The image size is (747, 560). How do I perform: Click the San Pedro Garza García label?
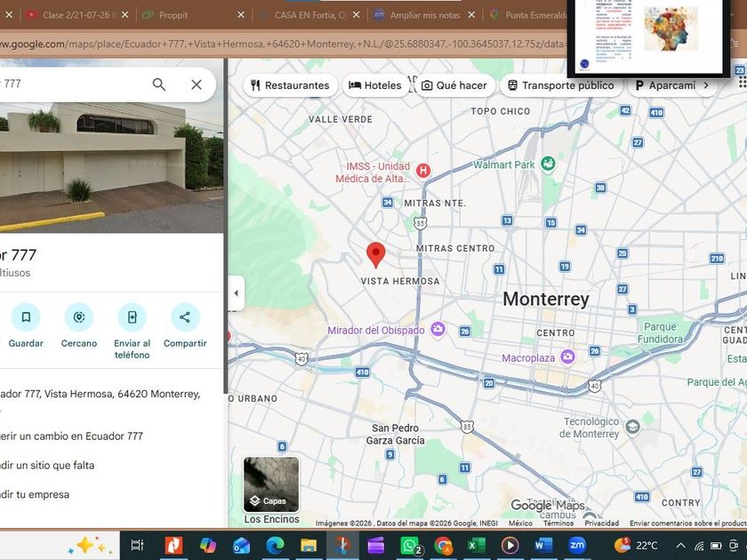click(x=396, y=435)
